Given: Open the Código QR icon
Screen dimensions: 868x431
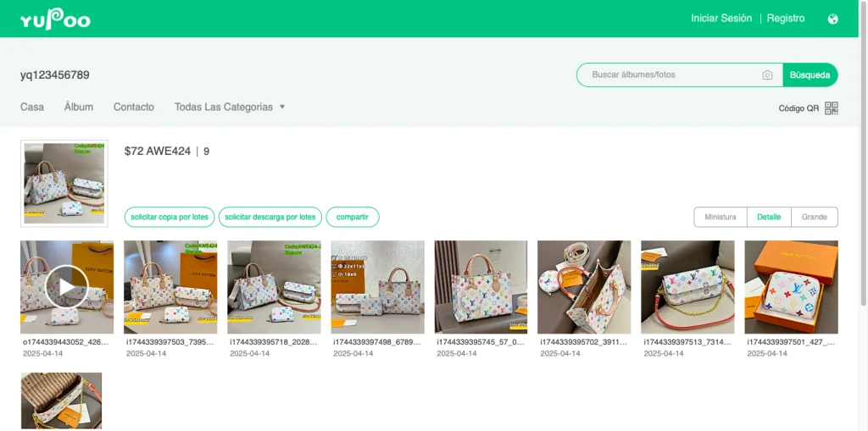Looking at the screenshot, I should coord(831,108).
